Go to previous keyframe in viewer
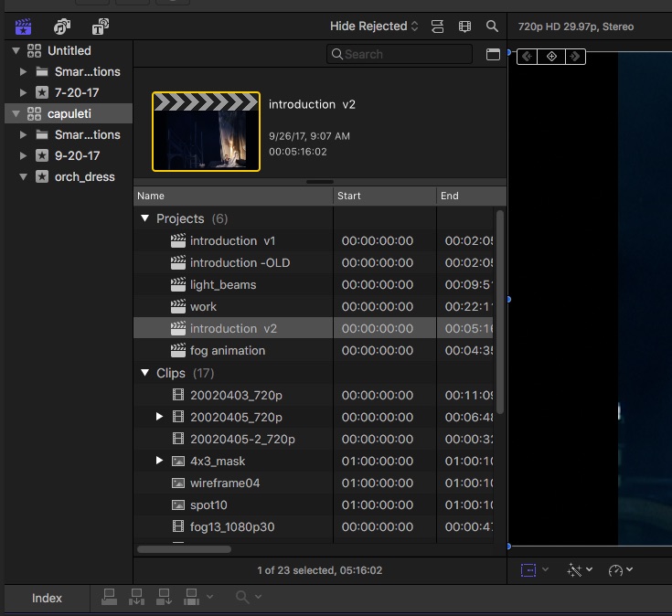 [x=528, y=57]
